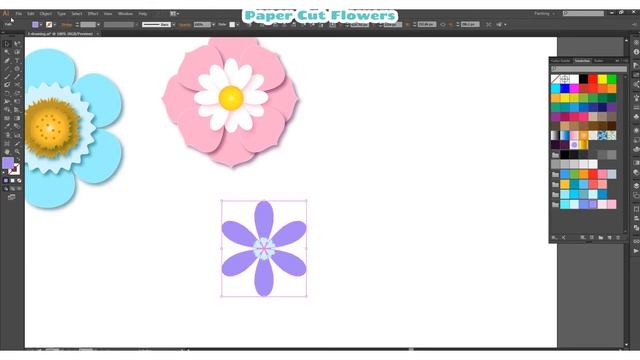The image size is (640, 360).
Task: Click the stroke weight value field
Action: (x=88, y=25)
